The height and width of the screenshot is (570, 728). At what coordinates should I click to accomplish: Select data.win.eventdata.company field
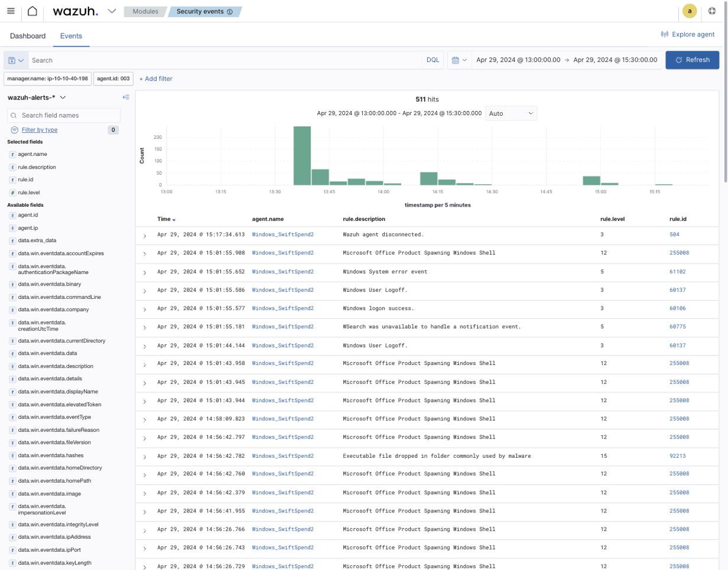[53, 309]
